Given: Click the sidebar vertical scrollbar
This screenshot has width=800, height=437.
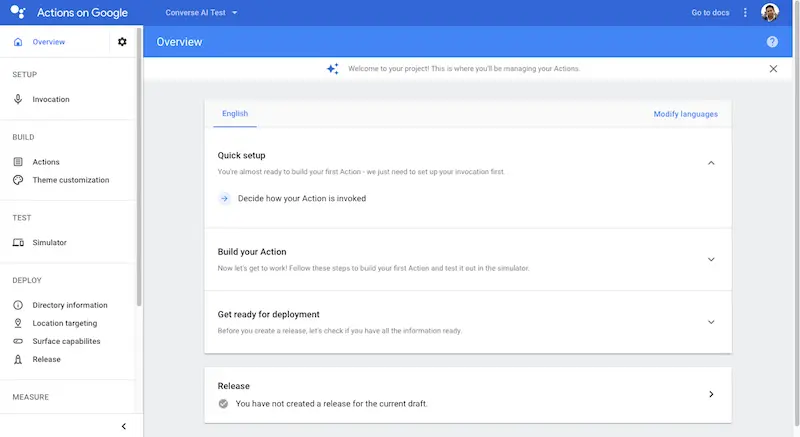Looking at the screenshot, I should coord(139,166).
